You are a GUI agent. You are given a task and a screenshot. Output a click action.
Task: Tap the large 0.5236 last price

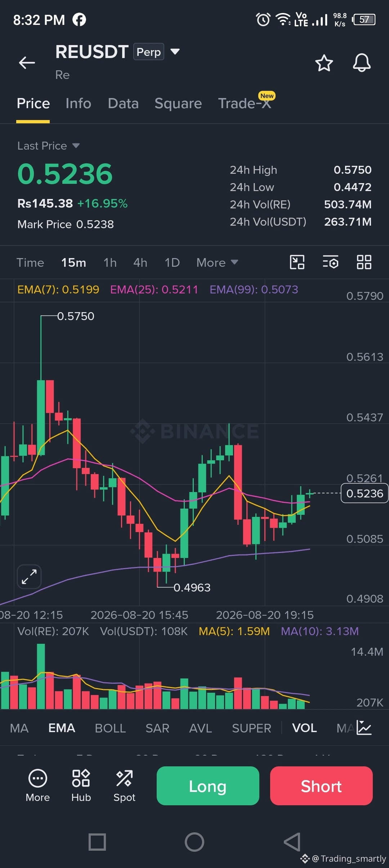65,174
